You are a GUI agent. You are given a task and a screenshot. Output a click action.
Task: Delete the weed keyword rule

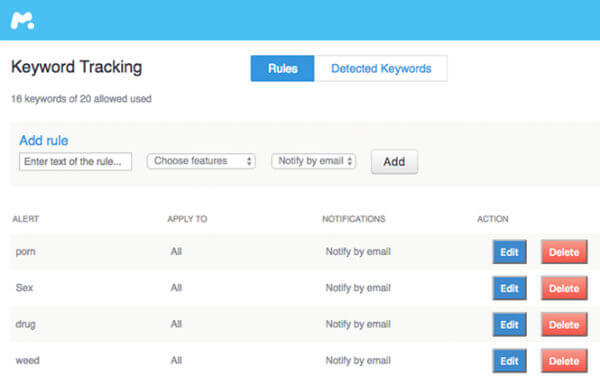(564, 361)
